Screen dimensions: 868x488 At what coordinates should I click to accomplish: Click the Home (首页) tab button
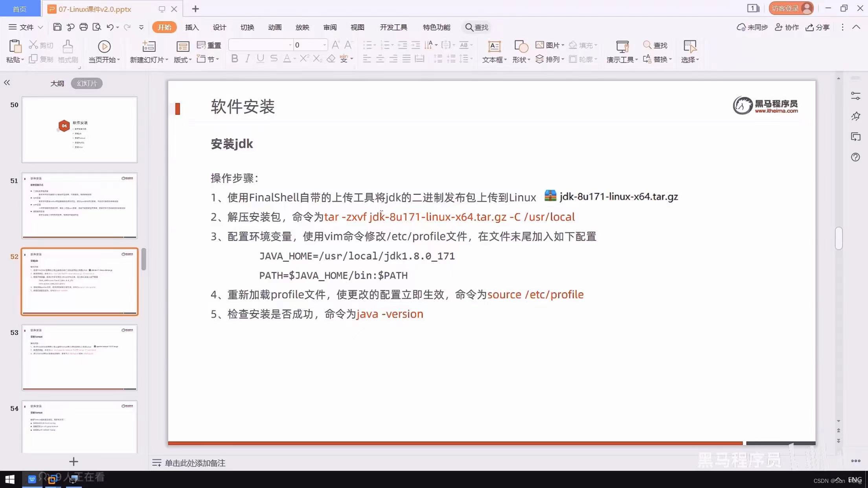click(20, 8)
